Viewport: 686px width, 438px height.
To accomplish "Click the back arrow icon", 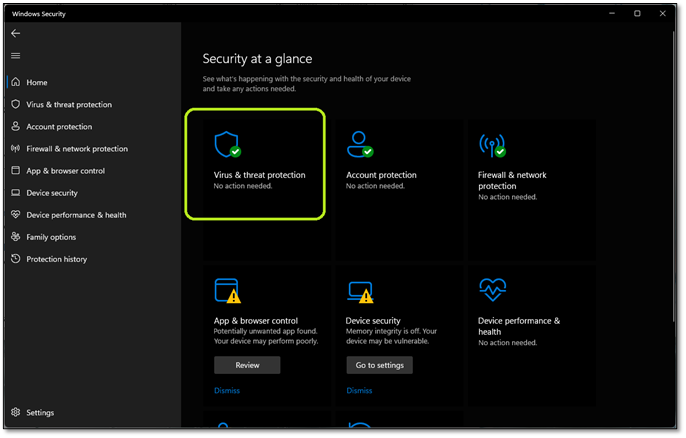I will point(15,33).
